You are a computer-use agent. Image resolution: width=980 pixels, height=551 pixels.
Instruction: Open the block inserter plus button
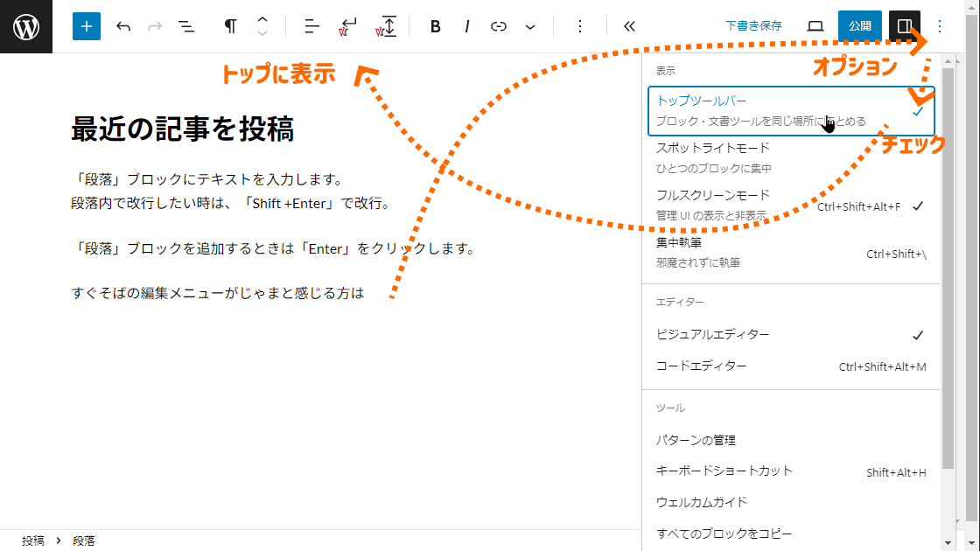tap(86, 26)
